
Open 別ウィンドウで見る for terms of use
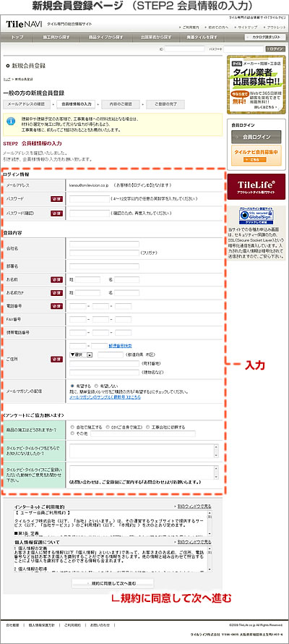tap(193, 507)
